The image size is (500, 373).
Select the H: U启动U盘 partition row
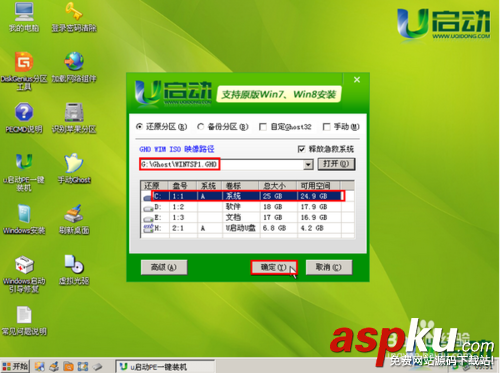(247, 228)
